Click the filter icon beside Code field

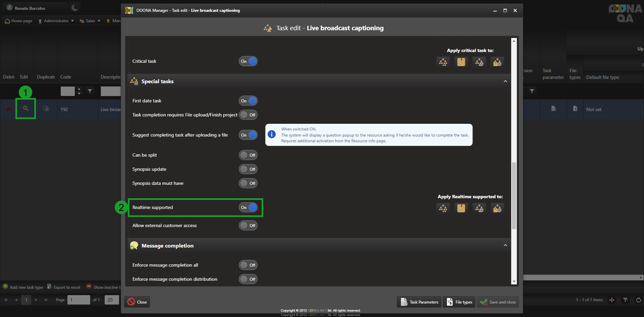pyautogui.click(x=90, y=91)
